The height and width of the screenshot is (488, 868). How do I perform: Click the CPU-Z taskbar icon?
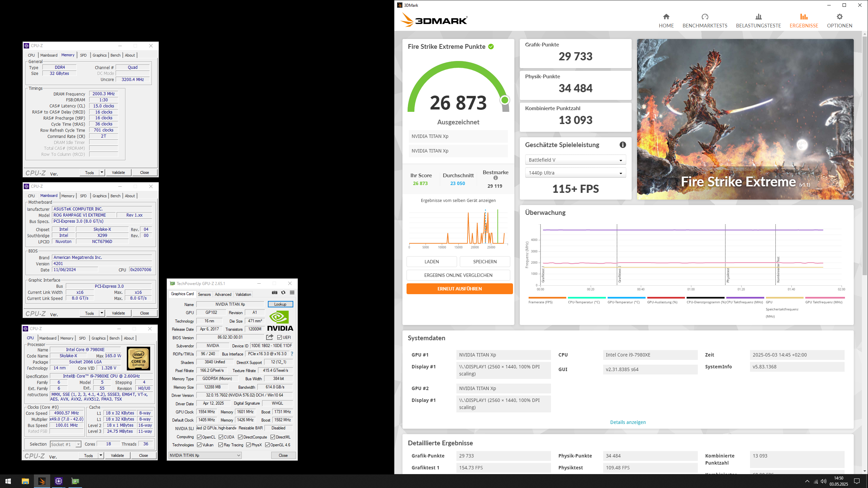pyautogui.click(x=59, y=481)
